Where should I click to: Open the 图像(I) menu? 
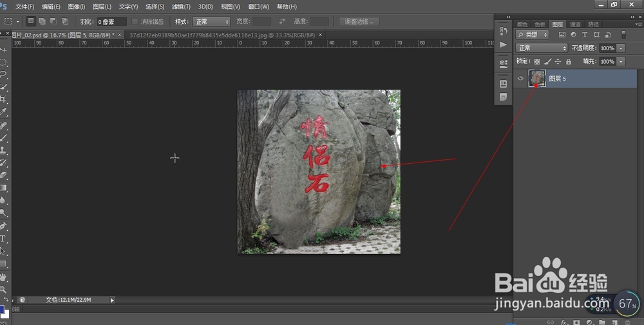coord(77,6)
